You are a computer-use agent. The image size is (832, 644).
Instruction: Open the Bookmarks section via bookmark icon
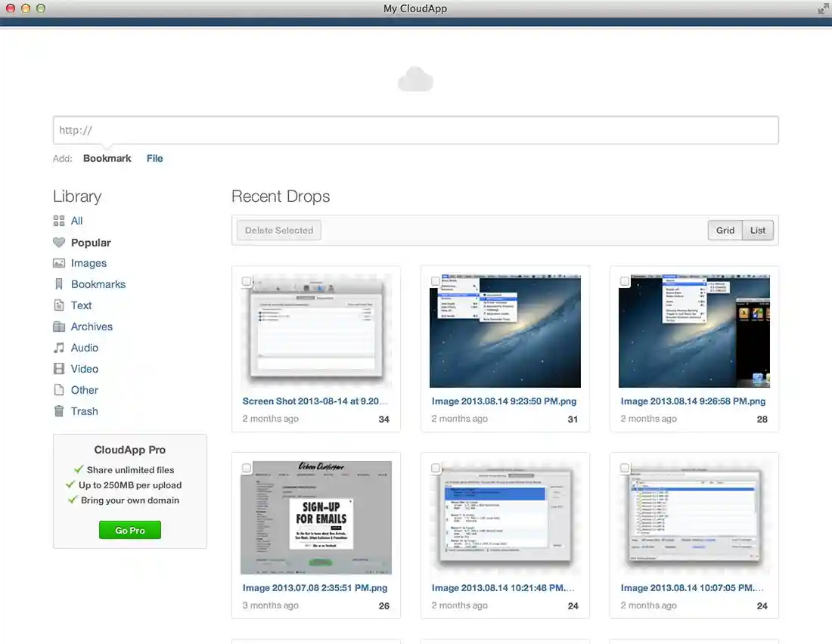(x=57, y=284)
